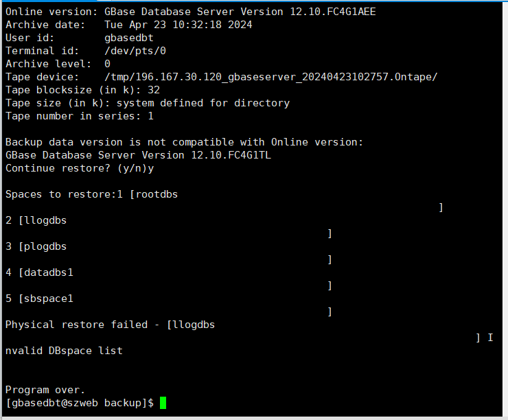Click the Archive date line text
508x420 pixels.
pos(128,25)
